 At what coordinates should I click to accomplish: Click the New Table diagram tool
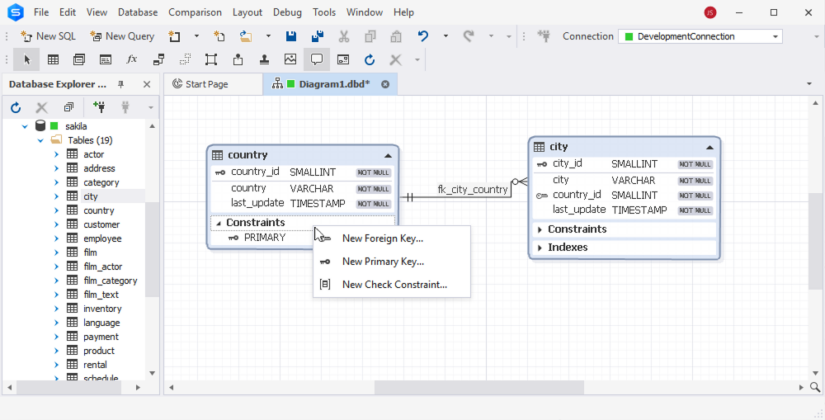click(x=53, y=60)
